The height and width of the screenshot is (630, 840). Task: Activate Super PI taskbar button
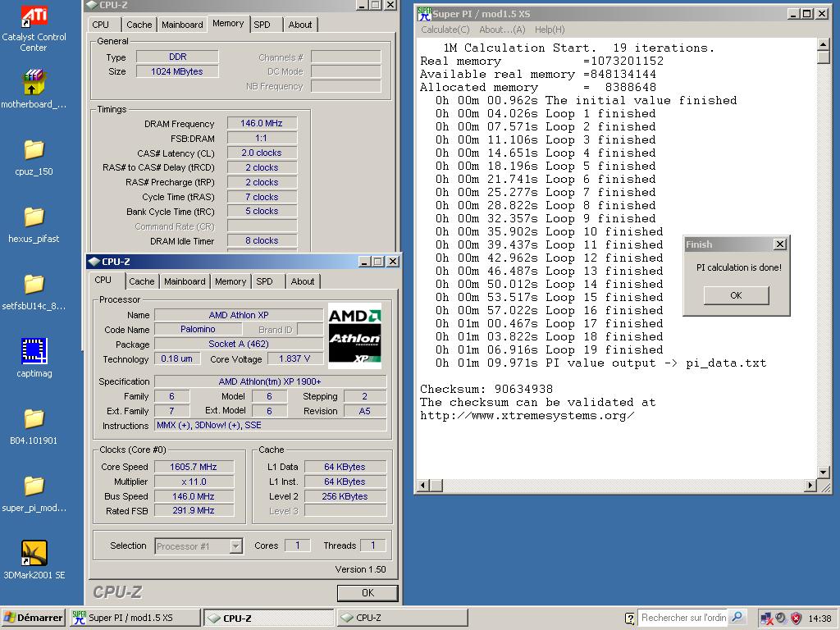click(x=135, y=618)
